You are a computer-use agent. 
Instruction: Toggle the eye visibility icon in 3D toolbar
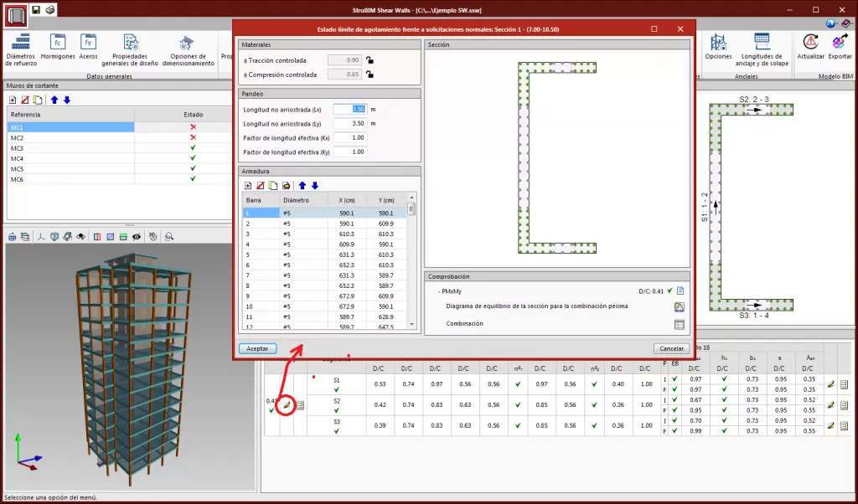pyautogui.click(x=136, y=237)
